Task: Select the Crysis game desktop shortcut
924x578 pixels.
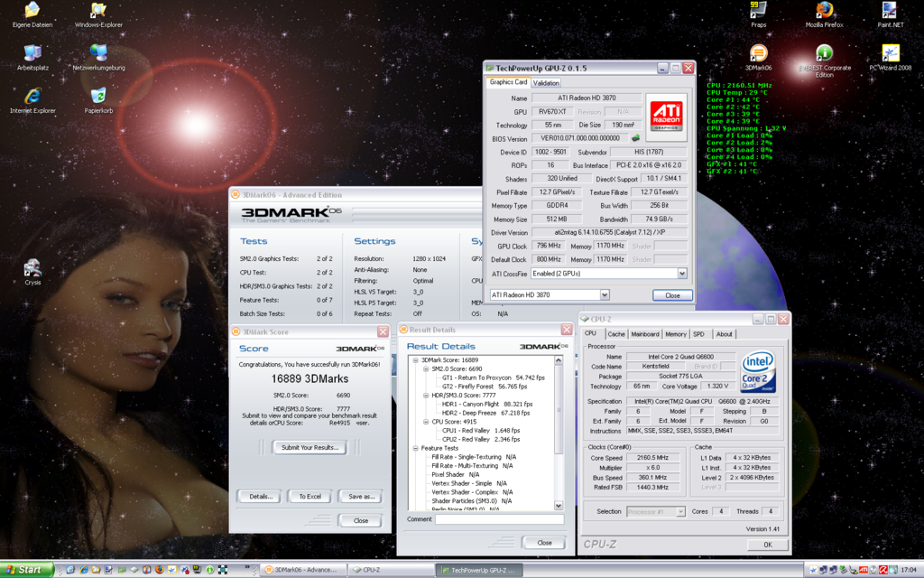Action: click(x=32, y=273)
